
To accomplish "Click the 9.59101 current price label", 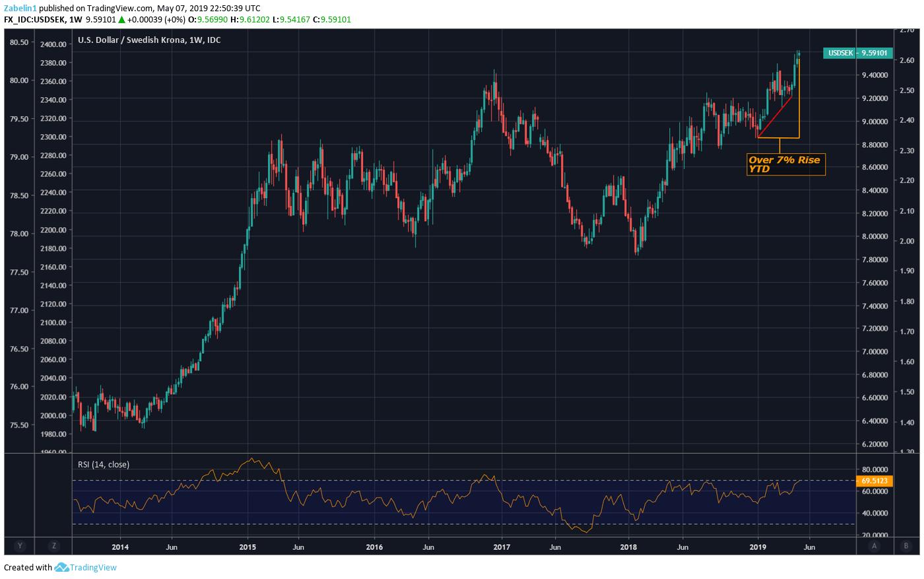I will click(x=874, y=53).
